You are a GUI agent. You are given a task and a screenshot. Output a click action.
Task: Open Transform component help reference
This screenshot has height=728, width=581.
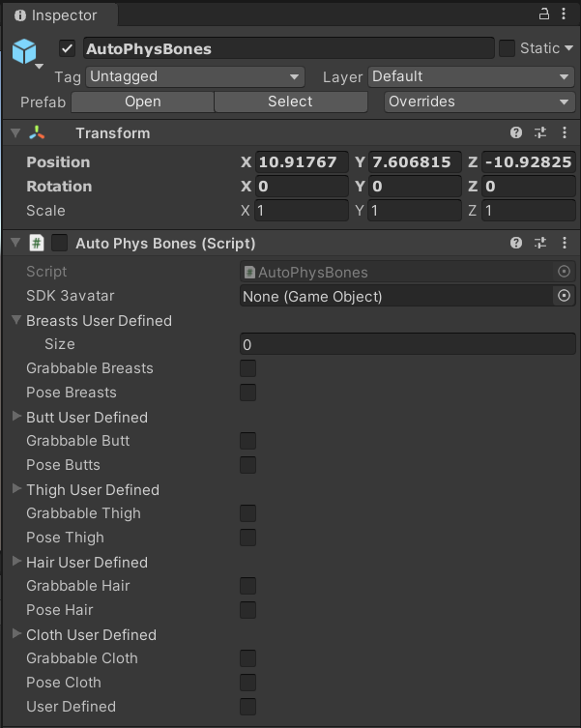pyautogui.click(x=516, y=133)
